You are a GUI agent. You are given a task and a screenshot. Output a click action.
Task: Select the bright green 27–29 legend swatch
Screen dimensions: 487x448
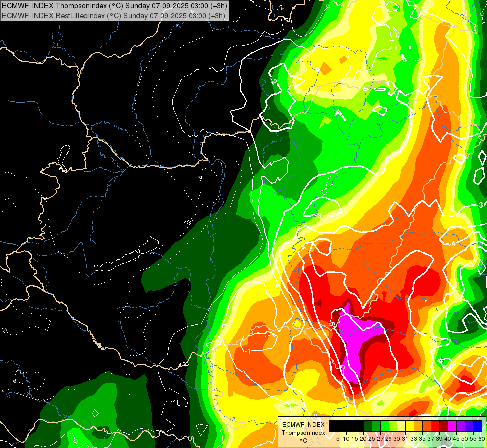tap(385, 426)
